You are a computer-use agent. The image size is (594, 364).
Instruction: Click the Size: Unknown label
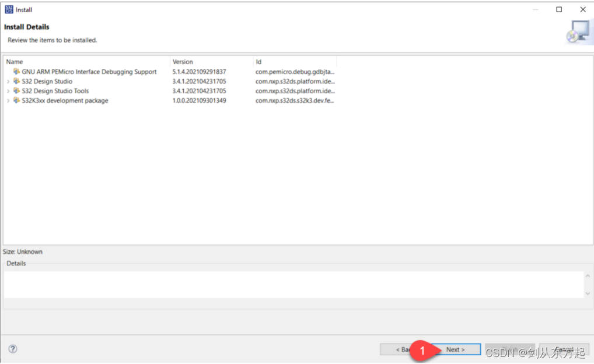(23, 251)
